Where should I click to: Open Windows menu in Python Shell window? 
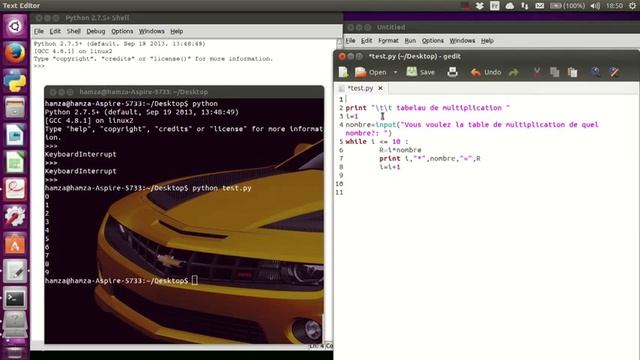[151, 31]
